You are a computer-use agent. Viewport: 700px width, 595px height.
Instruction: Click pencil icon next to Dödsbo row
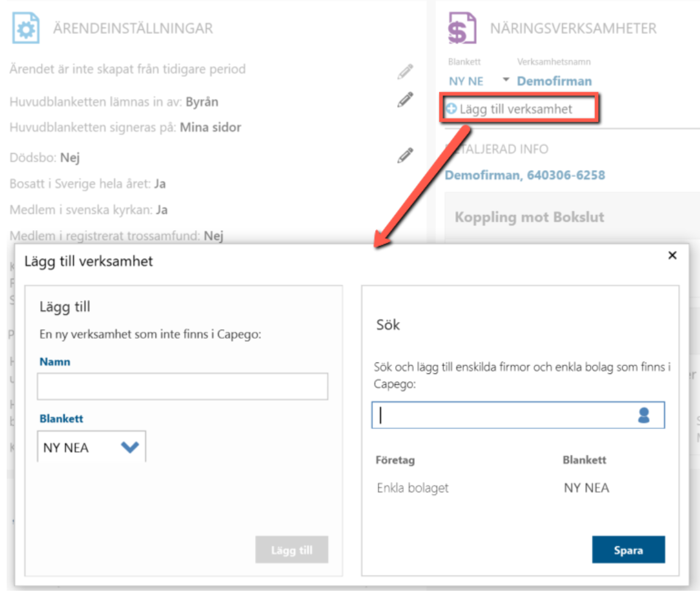coord(405,155)
